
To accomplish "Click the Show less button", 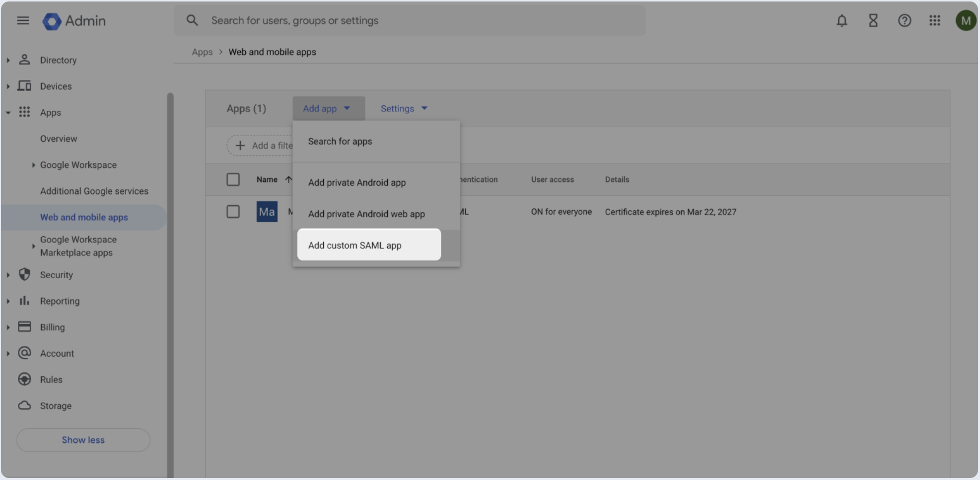I will 83,440.
